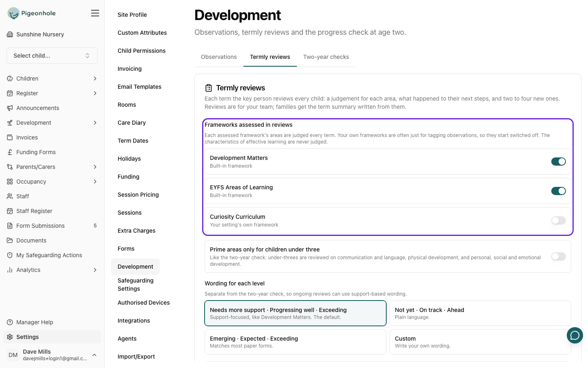The height and width of the screenshot is (368, 588).
Task: Click the Termly reviews clipboard icon
Action: pyautogui.click(x=209, y=88)
